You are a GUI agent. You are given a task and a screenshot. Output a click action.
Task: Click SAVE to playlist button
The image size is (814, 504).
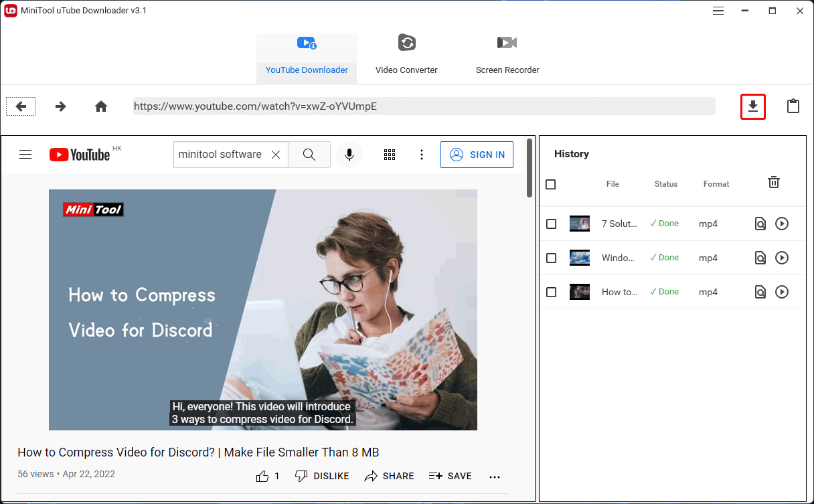coord(451,476)
